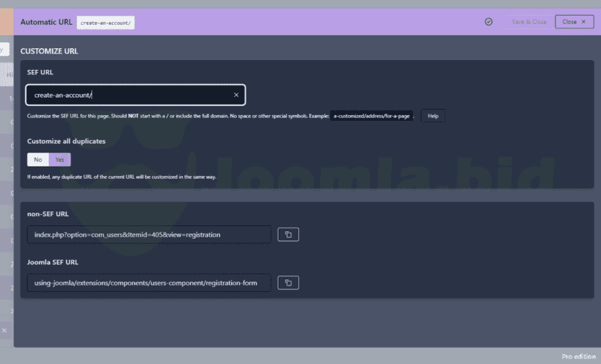This screenshot has width=601, height=364.
Task: Click the checkmark circle icon in header
Action: tap(489, 22)
